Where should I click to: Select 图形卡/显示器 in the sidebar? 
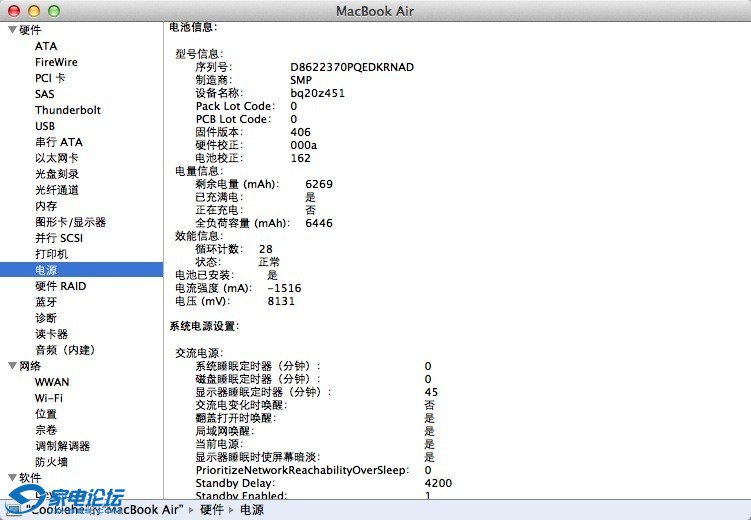point(70,222)
